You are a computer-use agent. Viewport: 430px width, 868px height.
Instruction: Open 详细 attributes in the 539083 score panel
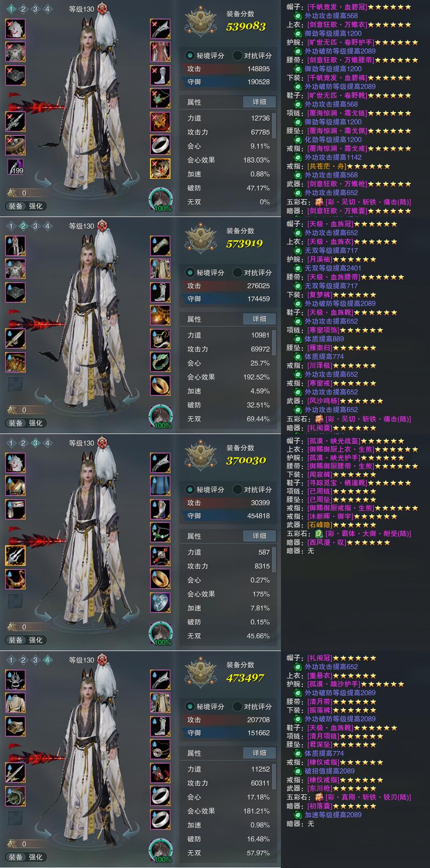(259, 102)
